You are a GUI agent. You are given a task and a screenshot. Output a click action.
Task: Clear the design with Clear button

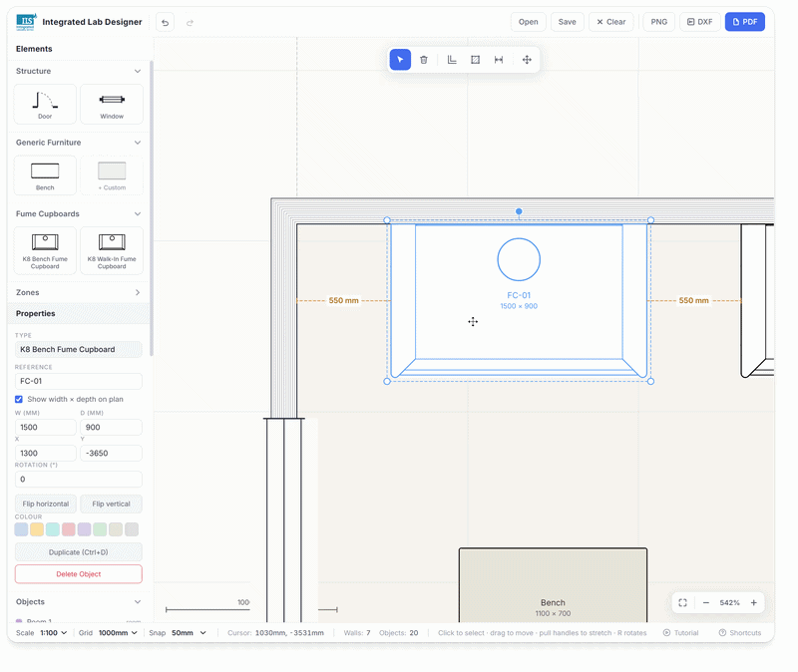click(x=611, y=22)
